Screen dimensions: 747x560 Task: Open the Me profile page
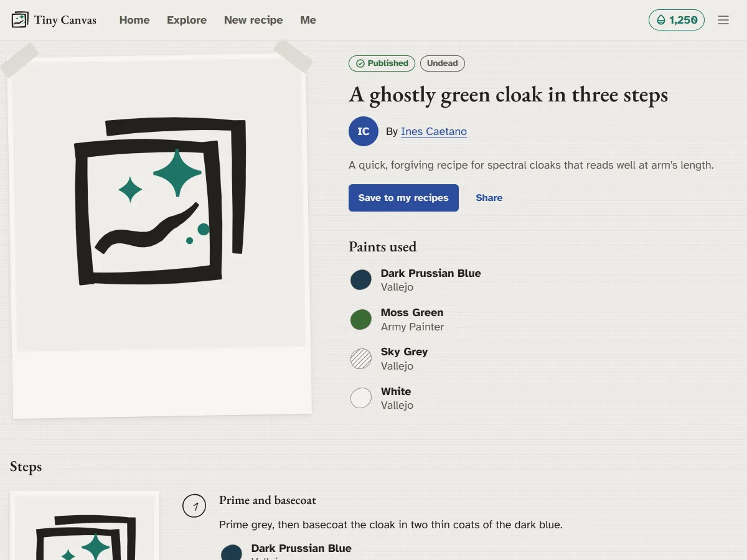pos(308,20)
